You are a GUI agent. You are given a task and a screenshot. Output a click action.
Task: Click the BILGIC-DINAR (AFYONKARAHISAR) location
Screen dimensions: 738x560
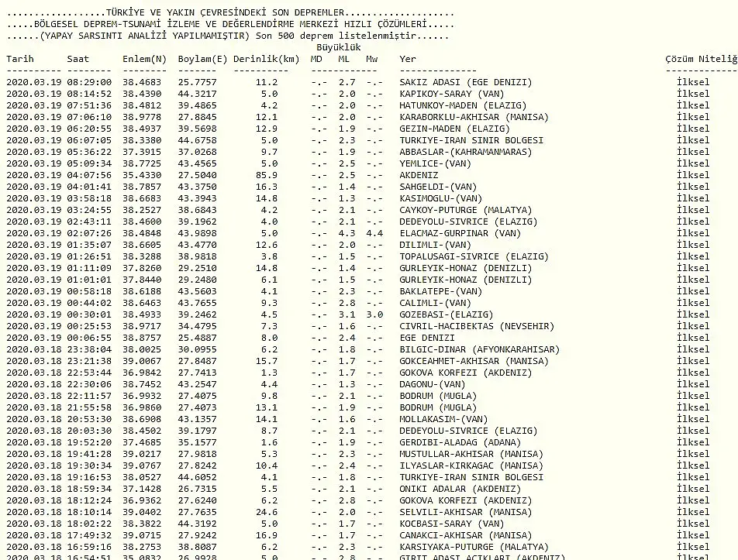[x=479, y=349]
